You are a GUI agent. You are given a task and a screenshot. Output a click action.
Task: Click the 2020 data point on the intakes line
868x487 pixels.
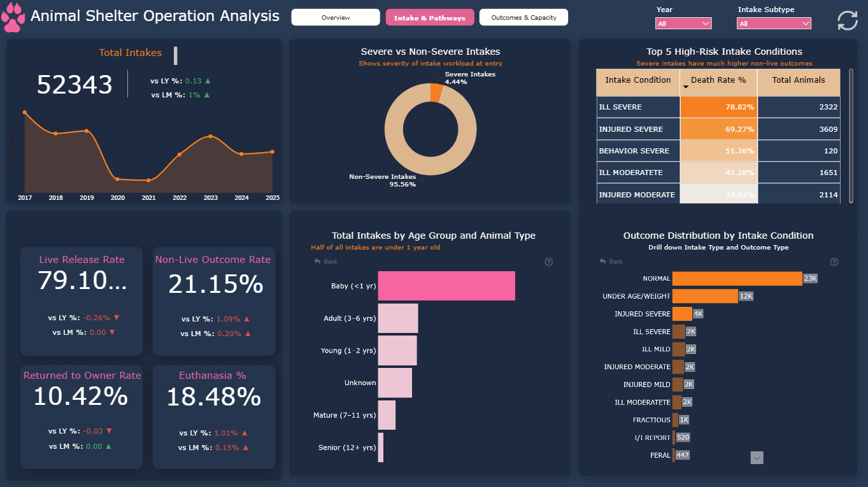point(118,179)
